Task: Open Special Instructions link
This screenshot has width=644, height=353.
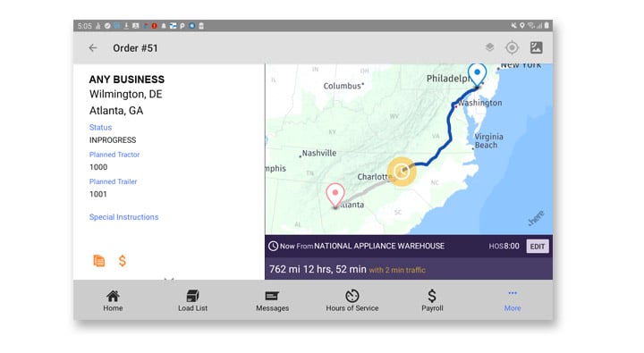Action: (123, 217)
